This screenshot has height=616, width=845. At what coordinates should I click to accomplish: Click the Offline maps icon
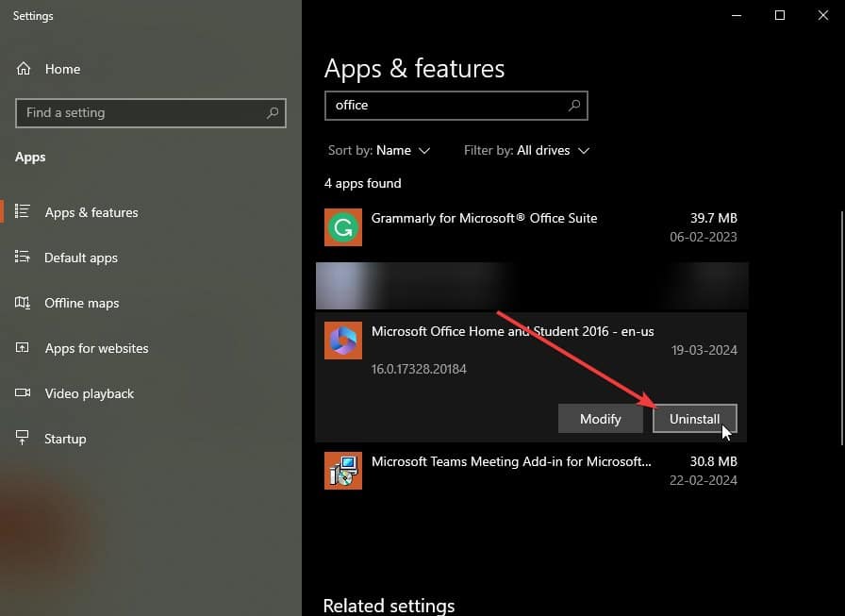pos(22,303)
